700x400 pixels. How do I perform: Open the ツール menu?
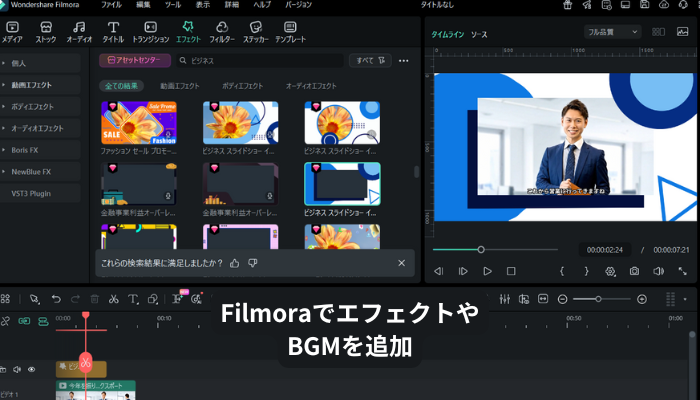(x=173, y=5)
